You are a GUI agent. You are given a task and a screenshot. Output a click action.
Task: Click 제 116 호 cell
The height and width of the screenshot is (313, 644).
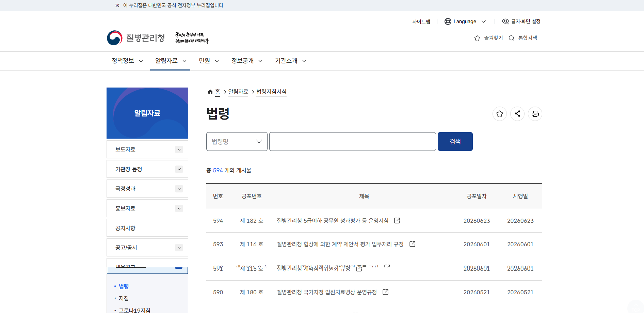252,244
